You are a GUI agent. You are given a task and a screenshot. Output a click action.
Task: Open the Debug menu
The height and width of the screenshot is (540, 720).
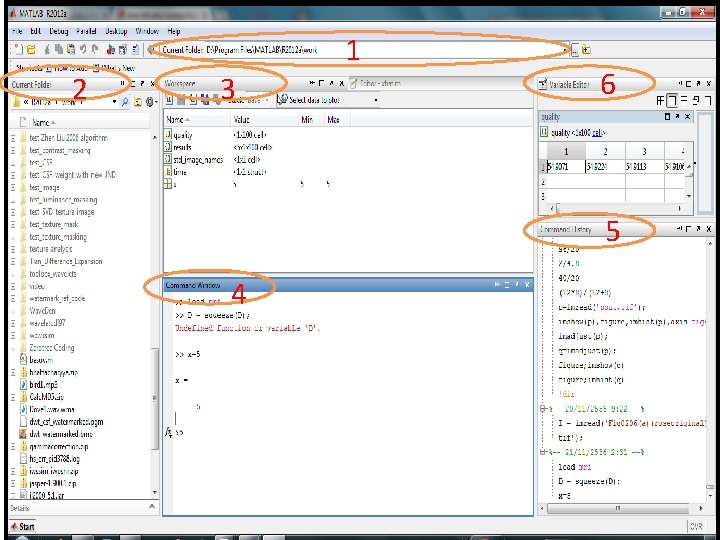pyautogui.click(x=58, y=31)
